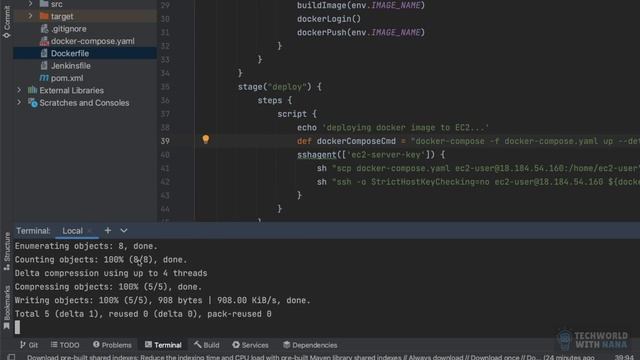Open Jenkinsfile in project tree
The height and width of the screenshot is (360, 640).
click(71, 65)
